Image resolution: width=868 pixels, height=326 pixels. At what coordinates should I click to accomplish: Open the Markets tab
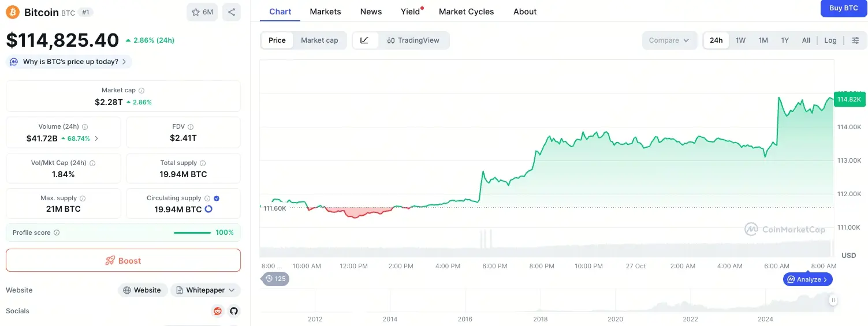pos(325,12)
